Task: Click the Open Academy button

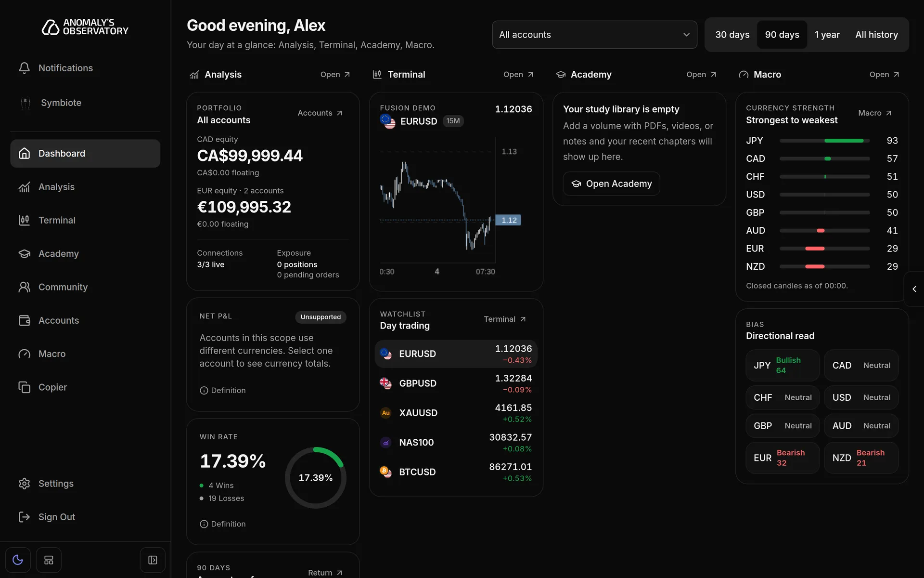Action: pyautogui.click(x=611, y=184)
